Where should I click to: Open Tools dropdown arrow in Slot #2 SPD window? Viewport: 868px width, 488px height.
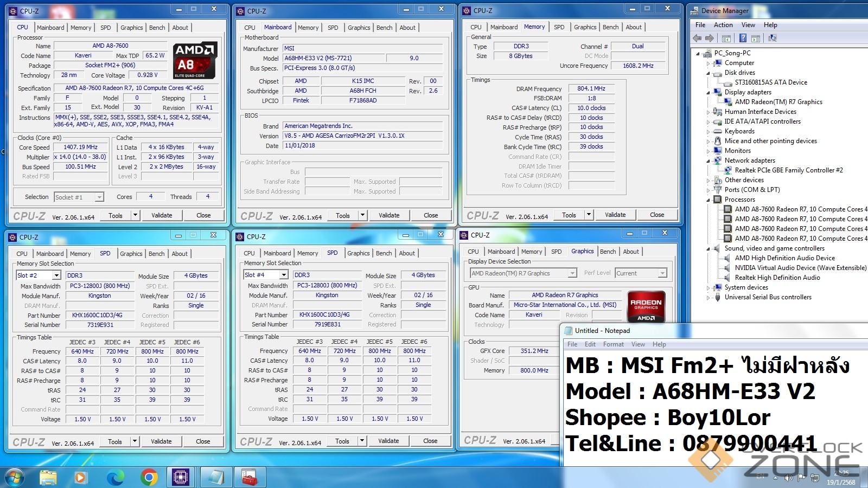point(135,441)
